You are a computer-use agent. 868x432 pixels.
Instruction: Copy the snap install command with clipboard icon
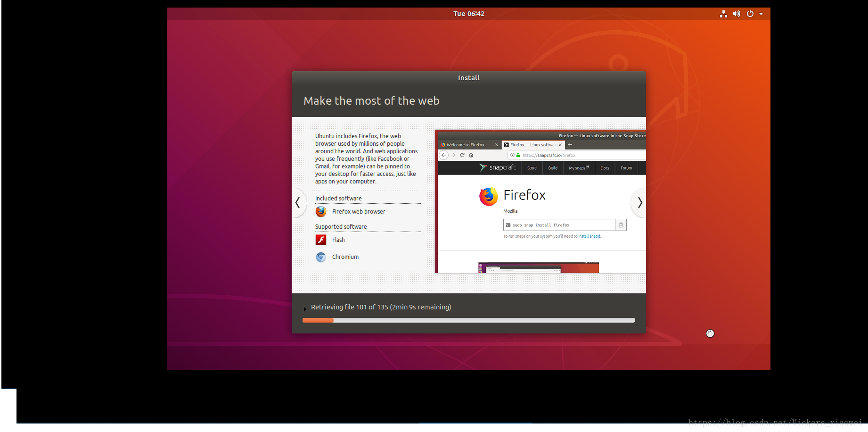(621, 225)
